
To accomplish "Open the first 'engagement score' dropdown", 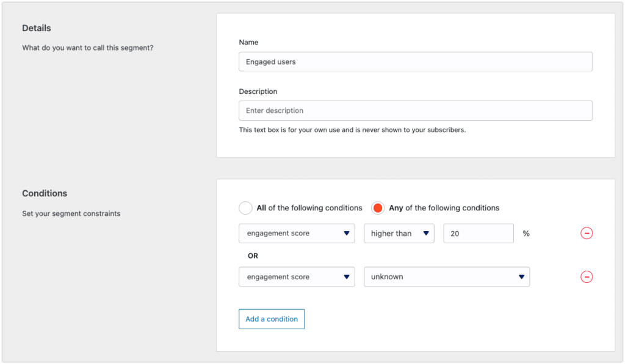I will (297, 234).
